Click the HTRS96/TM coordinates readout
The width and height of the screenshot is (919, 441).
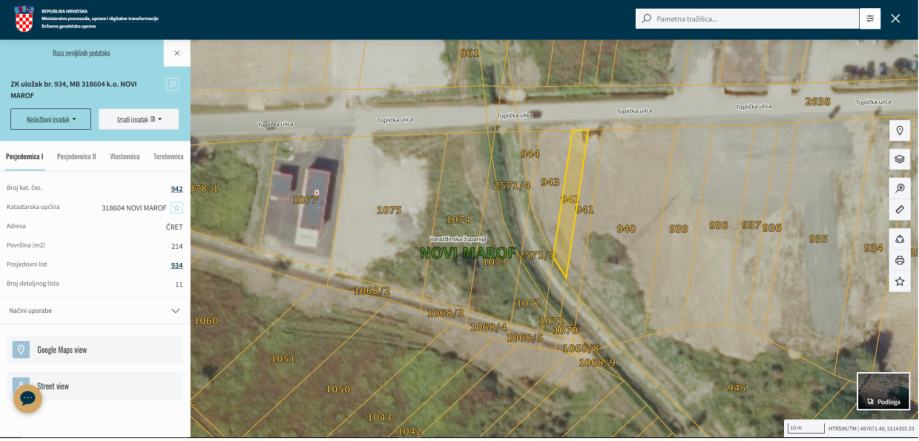[x=870, y=428]
